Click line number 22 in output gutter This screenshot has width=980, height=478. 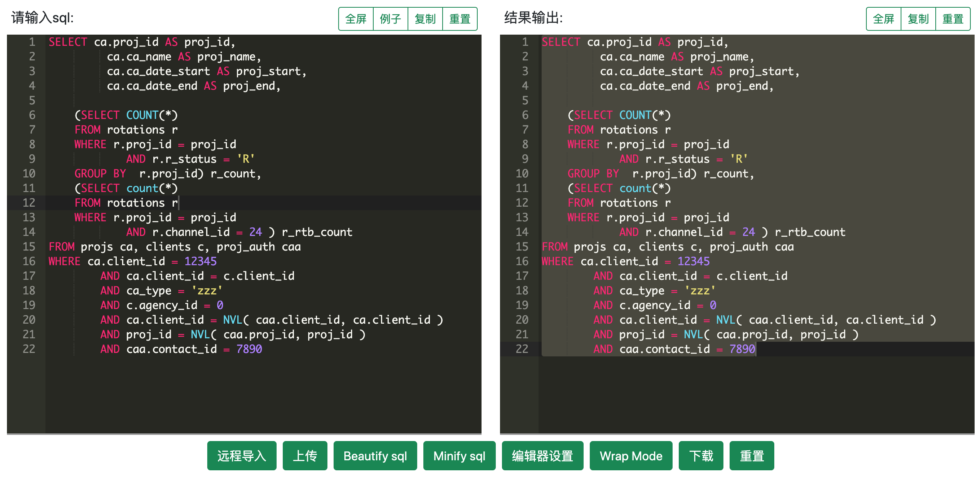pyautogui.click(x=522, y=349)
